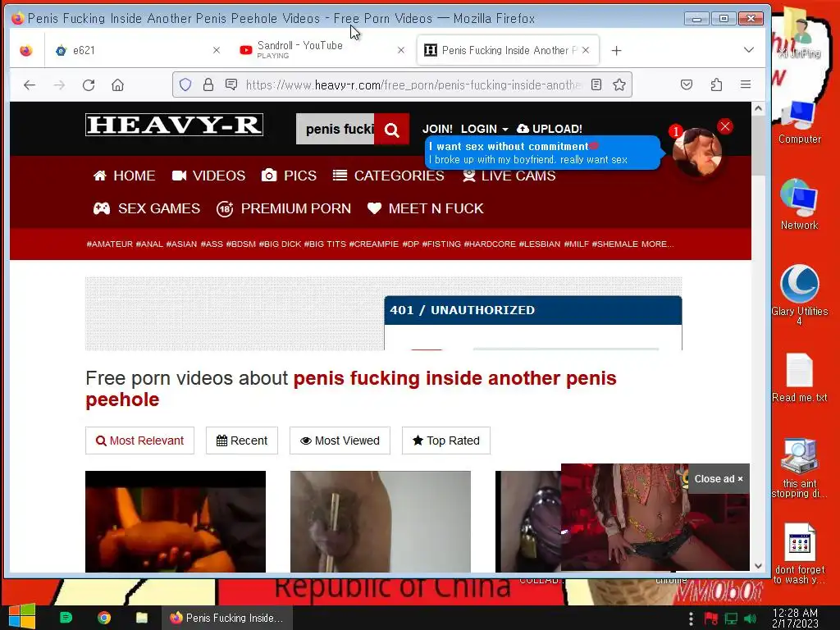Viewport: 840px width, 630px height.
Task: Click the HEAVY-R site logo
Action: pos(174,125)
